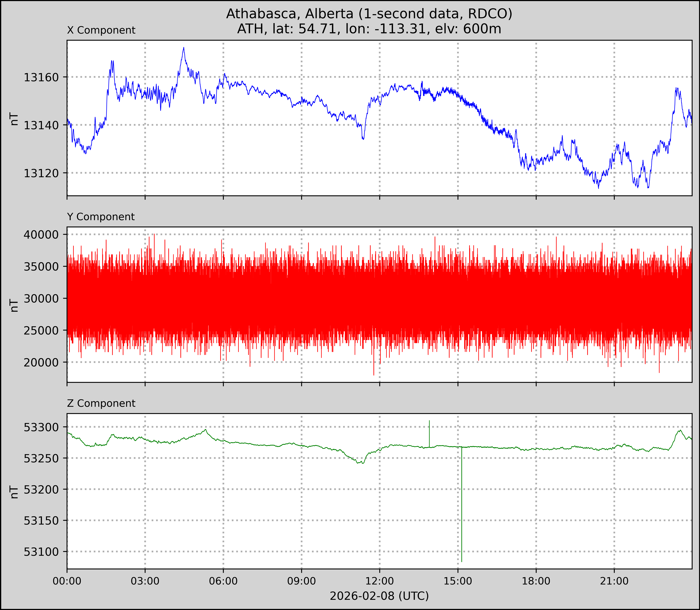Image resolution: width=700 pixels, height=610 pixels.
Task: Click the Y Component panel label
Action: [101, 217]
